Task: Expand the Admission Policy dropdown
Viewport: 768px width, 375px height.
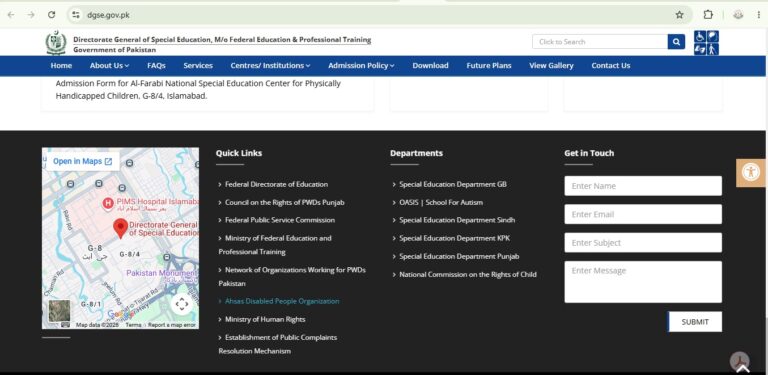Action: (361, 66)
